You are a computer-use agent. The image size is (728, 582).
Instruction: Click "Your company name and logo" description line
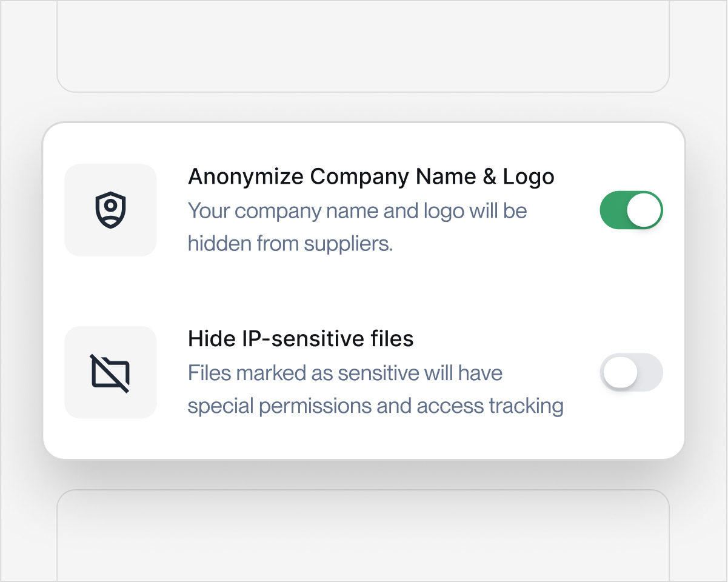coord(357,211)
